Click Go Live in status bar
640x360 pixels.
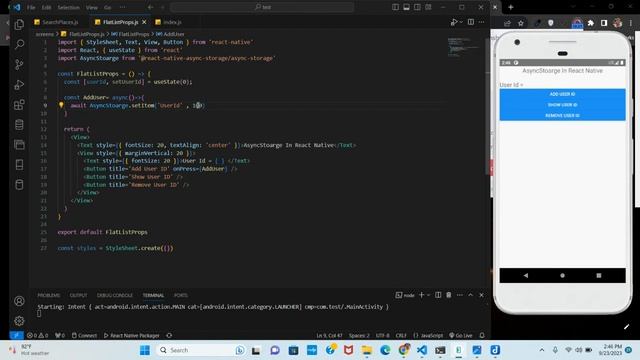click(461, 336)
